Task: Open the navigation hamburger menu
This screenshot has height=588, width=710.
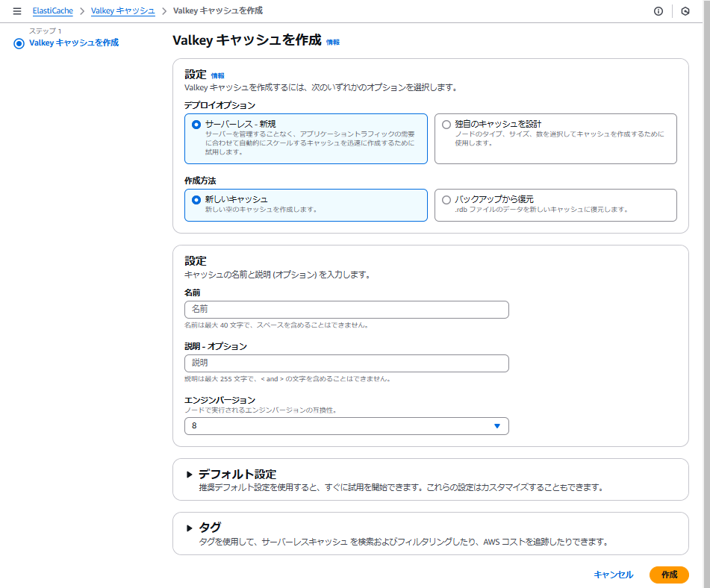Action: [18, 10]
